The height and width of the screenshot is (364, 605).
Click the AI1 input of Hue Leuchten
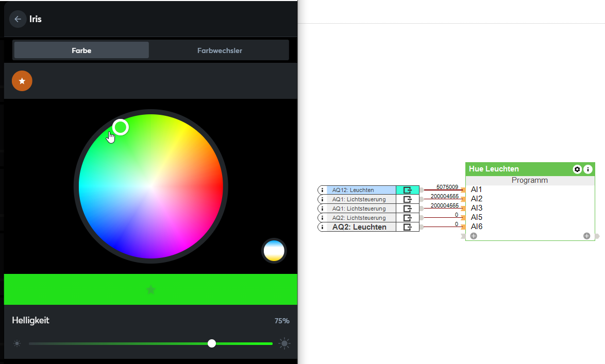(476, 189)
